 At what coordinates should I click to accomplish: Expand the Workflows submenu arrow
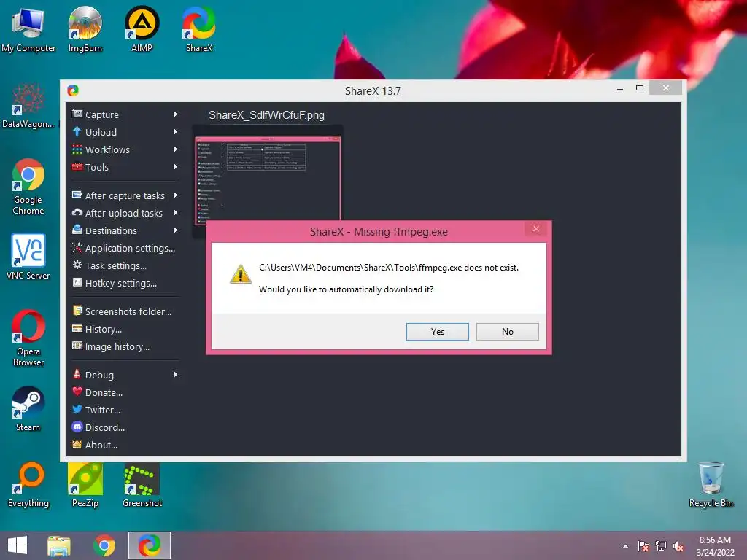(175, 149)
